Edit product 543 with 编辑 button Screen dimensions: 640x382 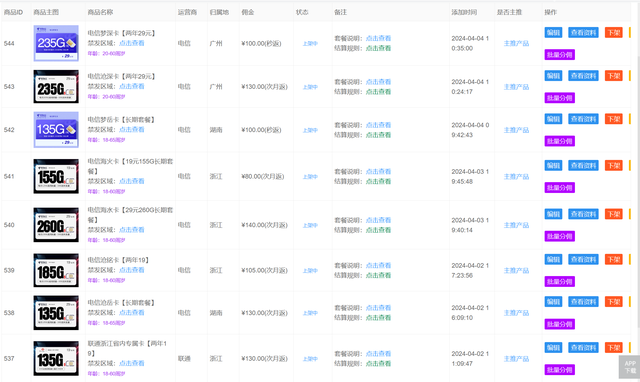pyautogui.click(x=553, y=76)
